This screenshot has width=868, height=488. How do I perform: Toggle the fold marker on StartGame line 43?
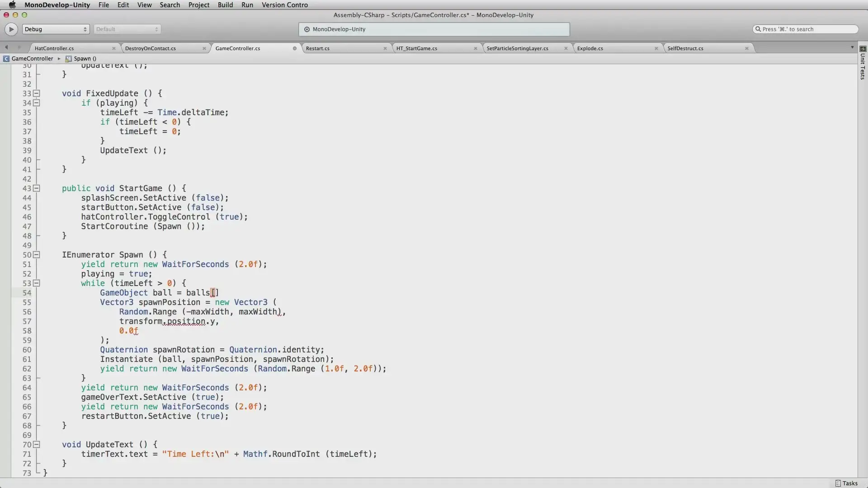pos(37,188)
